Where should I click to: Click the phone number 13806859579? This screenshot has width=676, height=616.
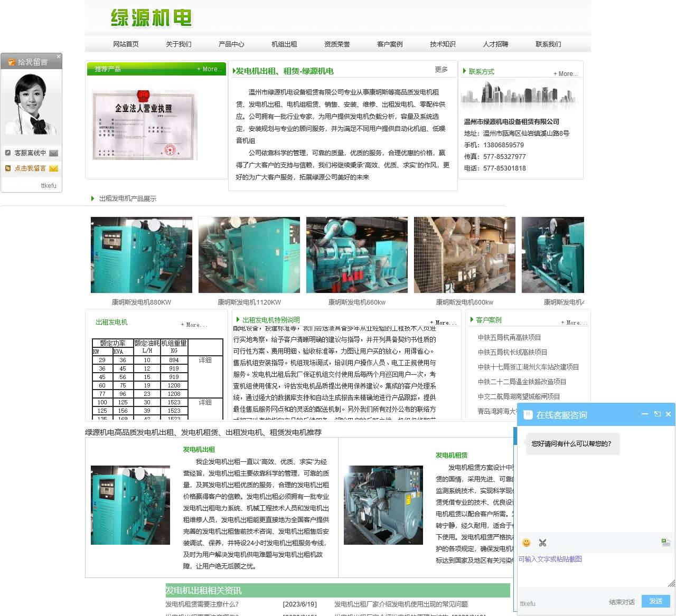[x=503, y=145]
